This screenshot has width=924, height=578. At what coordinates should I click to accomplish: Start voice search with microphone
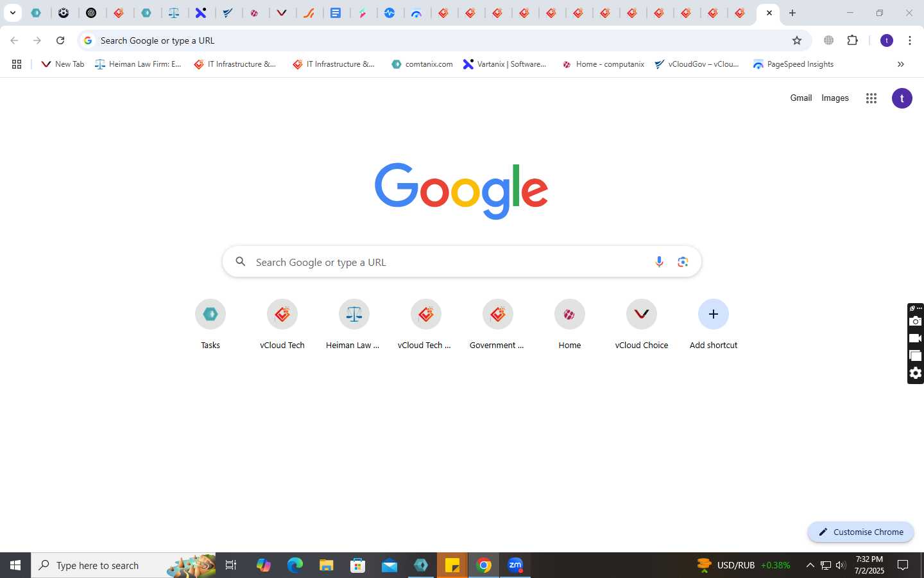tap(659, 262)
